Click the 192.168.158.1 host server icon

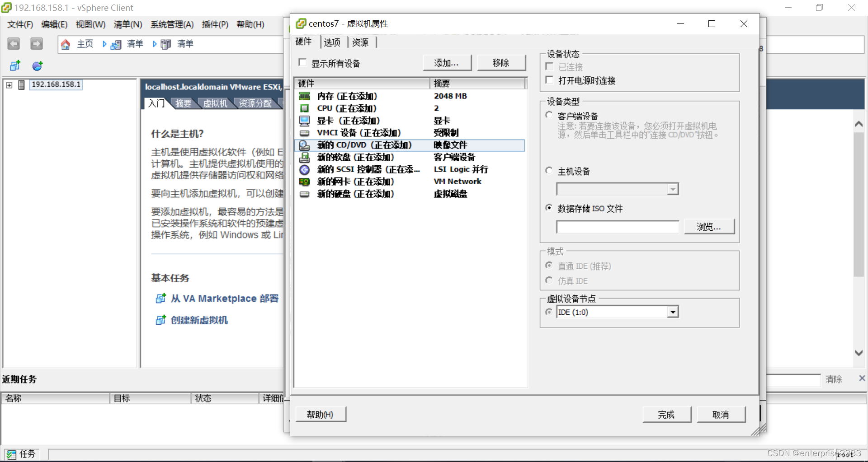click(21, 85)
